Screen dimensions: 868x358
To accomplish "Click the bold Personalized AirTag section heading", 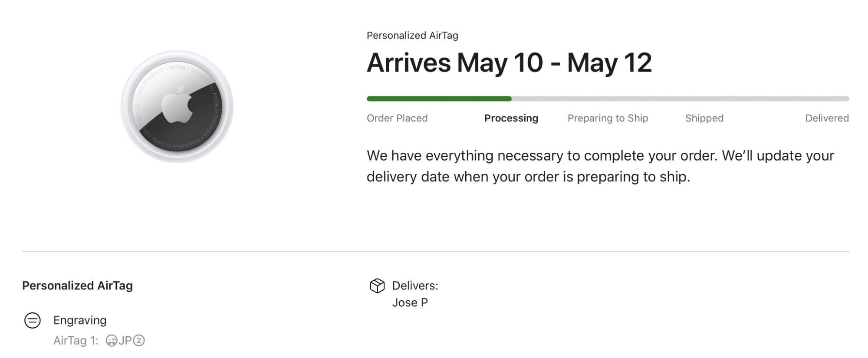I will point(77,286).
